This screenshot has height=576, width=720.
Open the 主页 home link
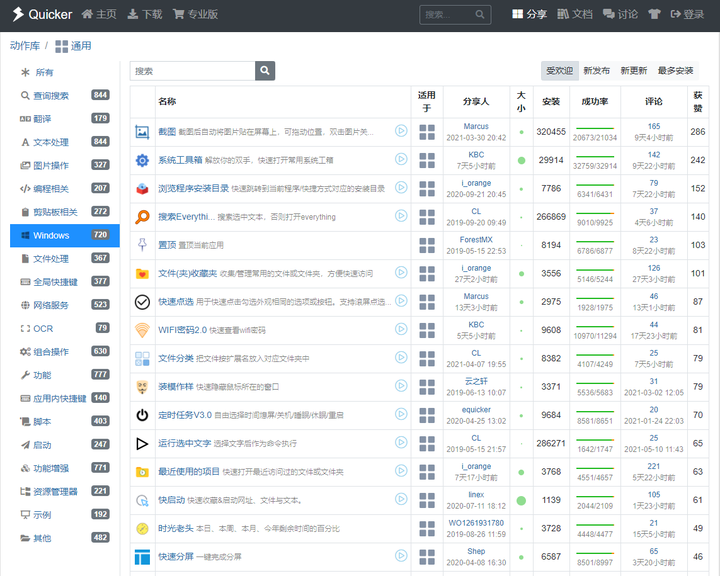pos(99,14)
